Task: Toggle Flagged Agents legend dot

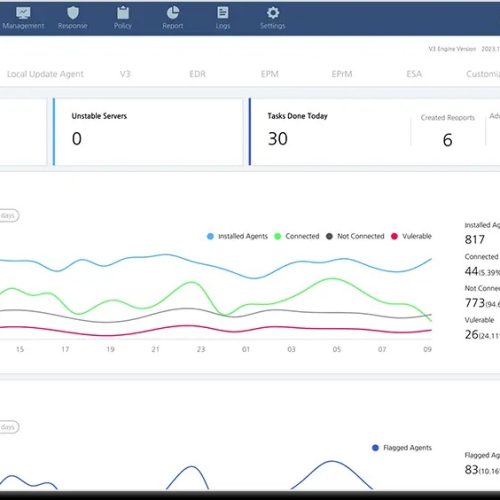Action: click(375, 448)
